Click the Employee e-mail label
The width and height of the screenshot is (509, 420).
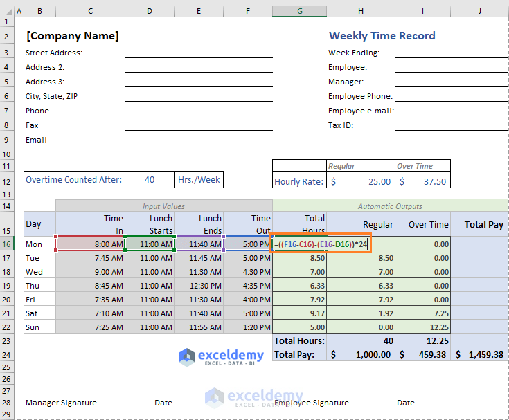[x=361, y=111]
